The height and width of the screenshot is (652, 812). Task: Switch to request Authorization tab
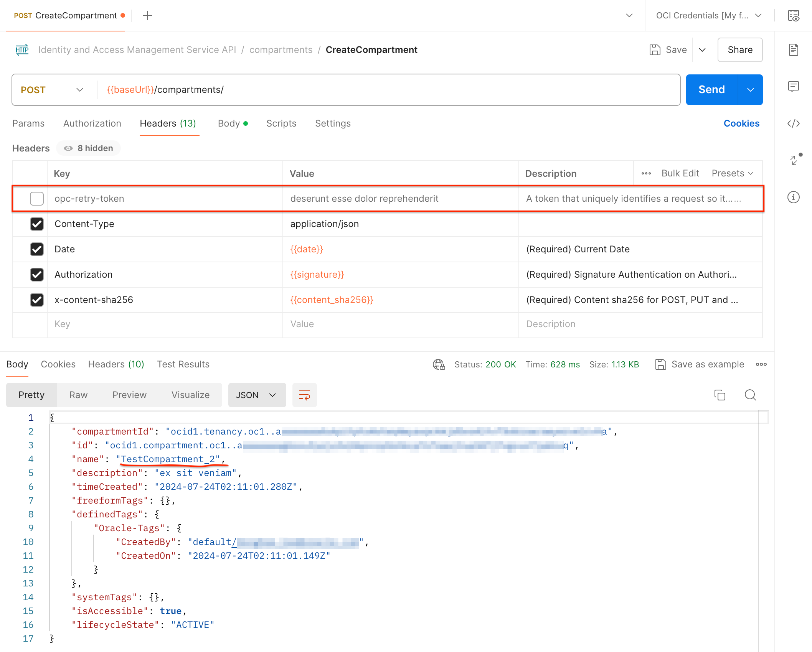pos(92,123)
